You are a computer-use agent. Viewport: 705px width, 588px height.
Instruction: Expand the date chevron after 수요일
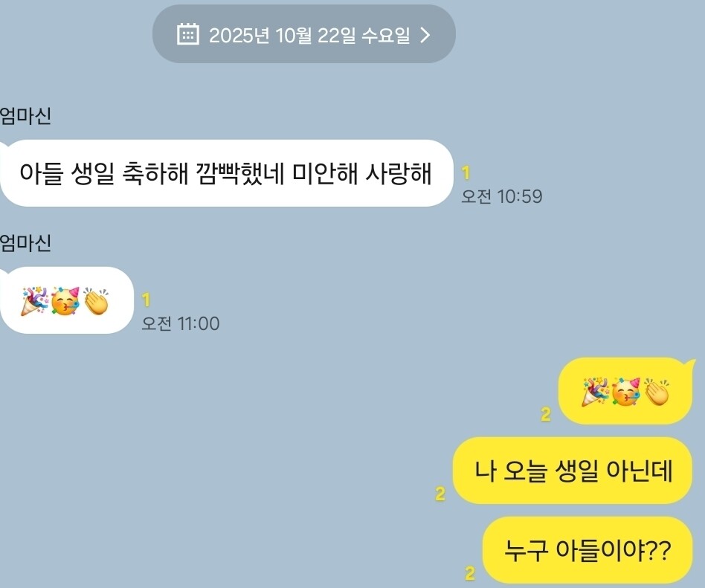(425, 35)
